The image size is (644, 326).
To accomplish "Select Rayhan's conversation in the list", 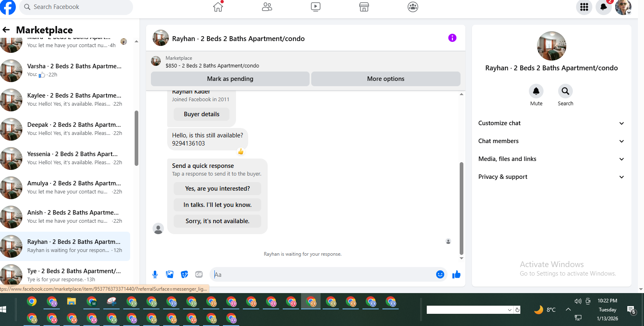I will tap(65, 246).
